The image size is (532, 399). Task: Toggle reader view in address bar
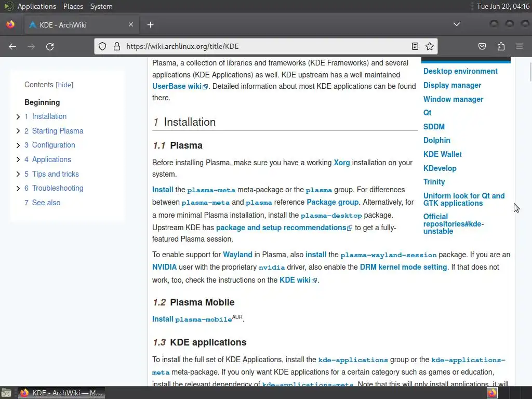pos(415,46)
